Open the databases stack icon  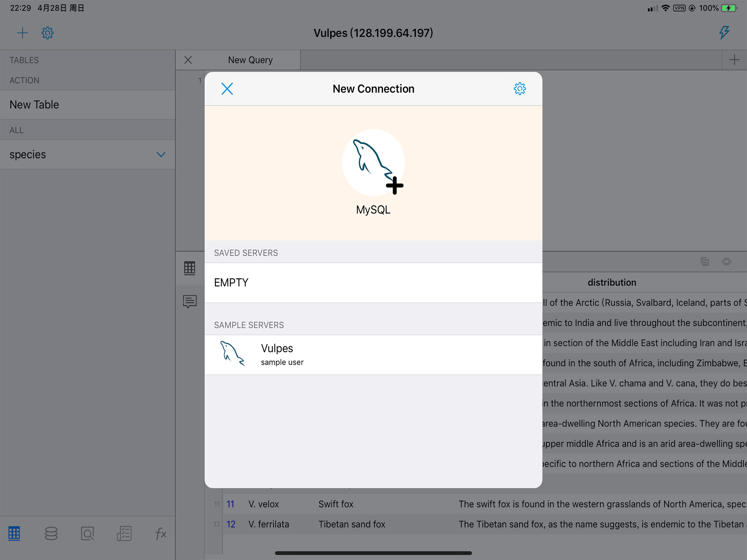tap(51, 534)
